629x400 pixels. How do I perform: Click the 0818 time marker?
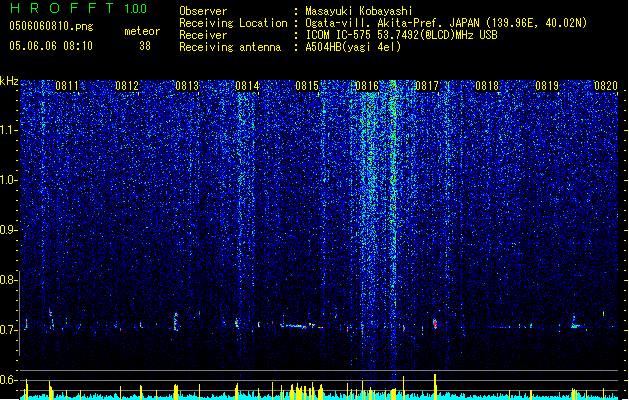[x=487, y=86]
